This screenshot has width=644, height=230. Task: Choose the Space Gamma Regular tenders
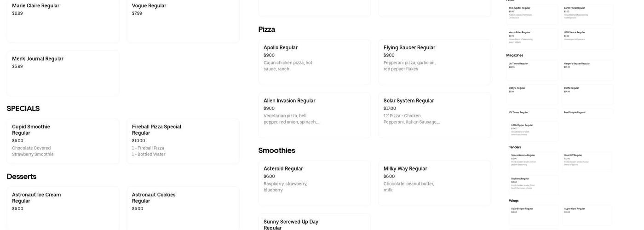pyautogui.click(x=535, y=161)
